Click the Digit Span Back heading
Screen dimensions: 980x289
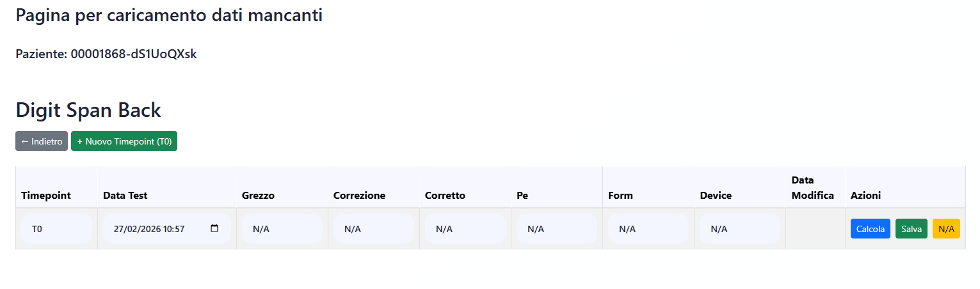pos(88,110)
